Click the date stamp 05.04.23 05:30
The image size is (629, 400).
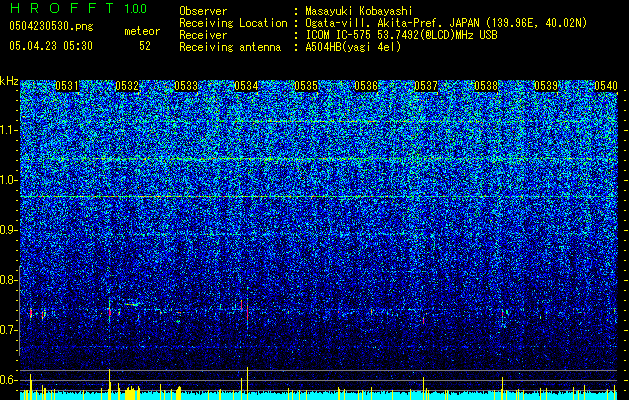click(51, 46)
